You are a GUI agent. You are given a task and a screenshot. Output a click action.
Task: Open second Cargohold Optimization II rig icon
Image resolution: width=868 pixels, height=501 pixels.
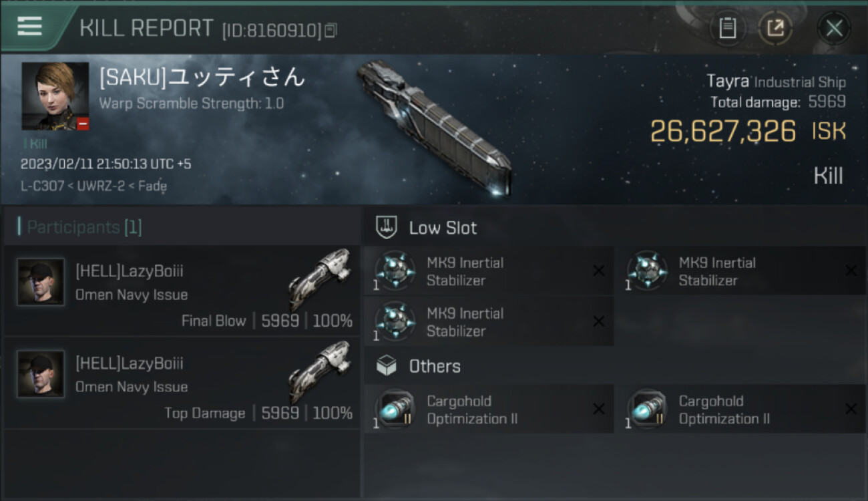click(x=646, y=409)
